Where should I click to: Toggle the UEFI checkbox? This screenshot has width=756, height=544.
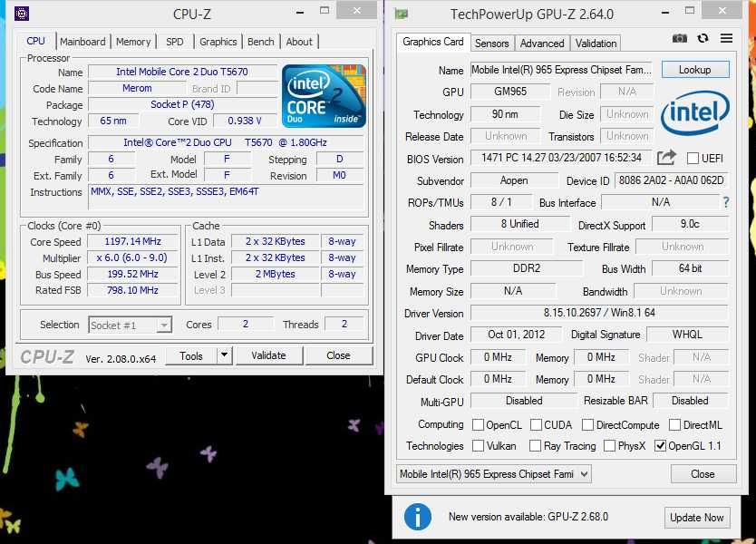(693, 158)
